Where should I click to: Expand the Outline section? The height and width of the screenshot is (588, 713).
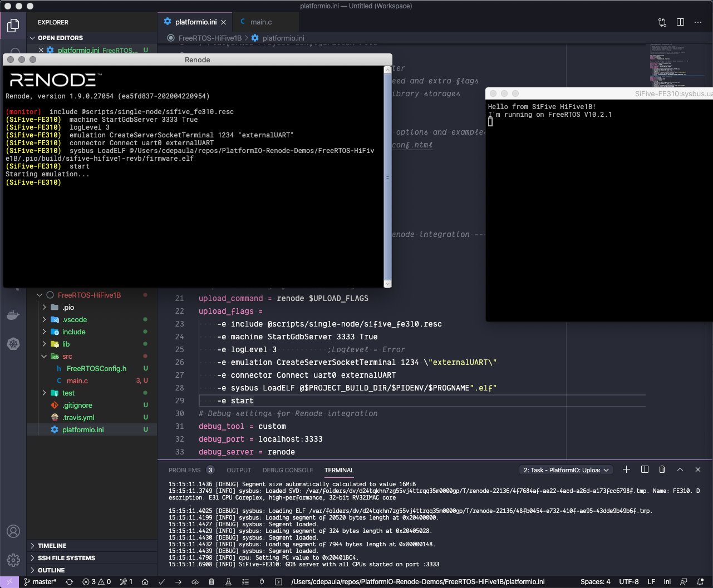pos(92,570)
